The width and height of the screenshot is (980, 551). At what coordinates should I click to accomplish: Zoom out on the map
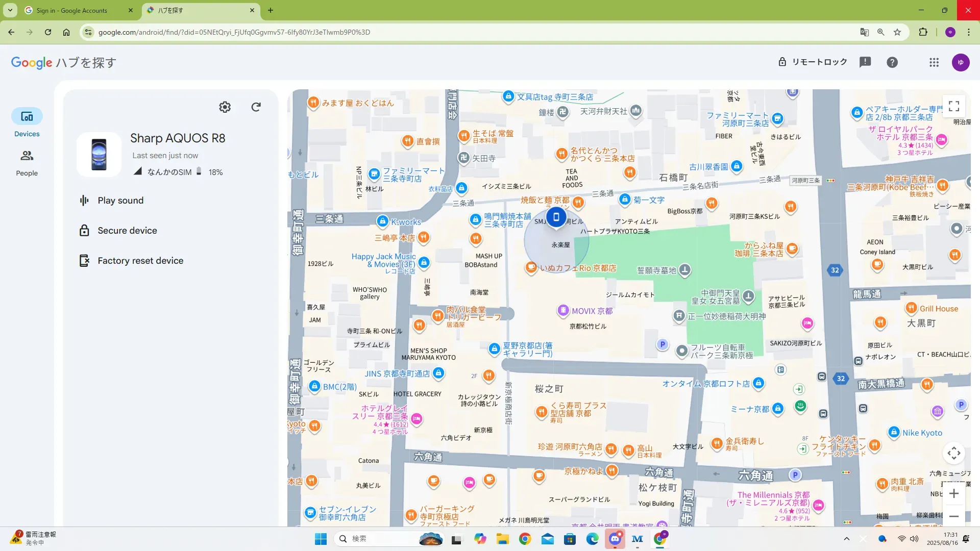pyautogui.click(x=953, y=516)
